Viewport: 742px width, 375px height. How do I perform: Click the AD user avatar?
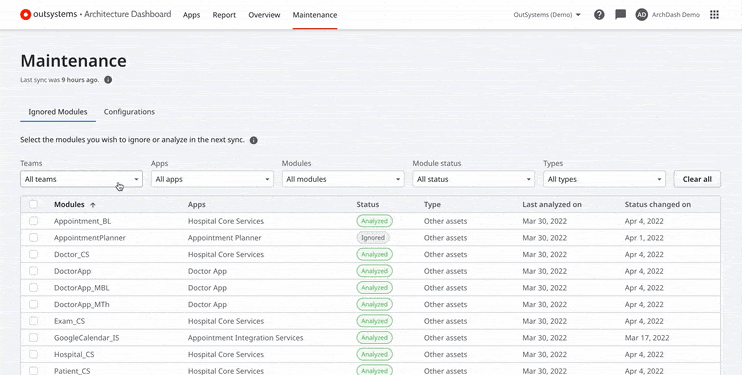[641, 15]
